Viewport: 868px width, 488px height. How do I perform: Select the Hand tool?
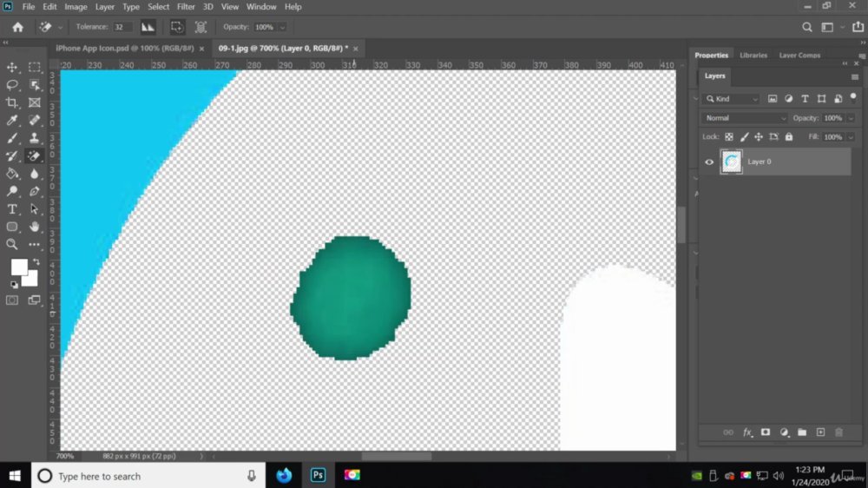35,227
